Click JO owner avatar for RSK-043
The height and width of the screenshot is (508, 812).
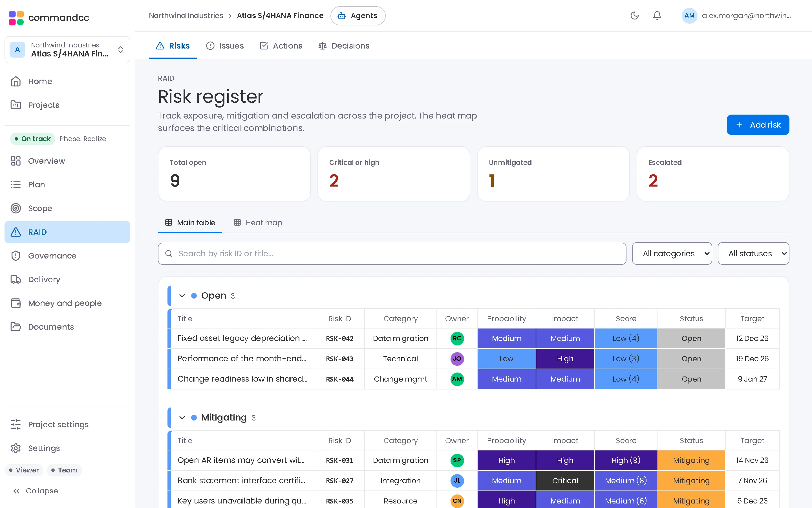pyautogui.click(x=457, y=358)
